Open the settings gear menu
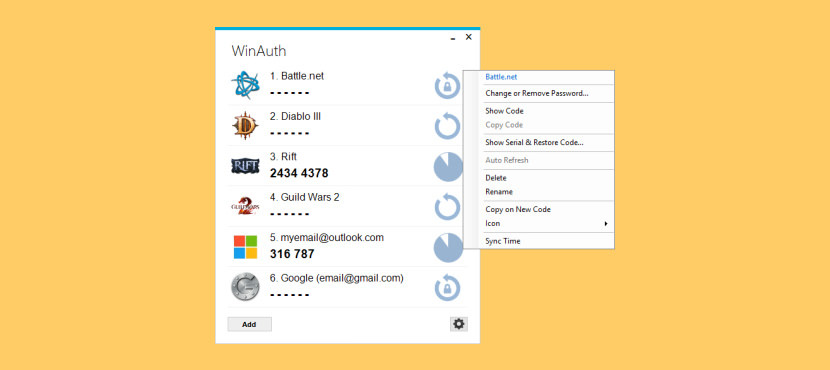830x370 pixels. (x=459, y=324)
